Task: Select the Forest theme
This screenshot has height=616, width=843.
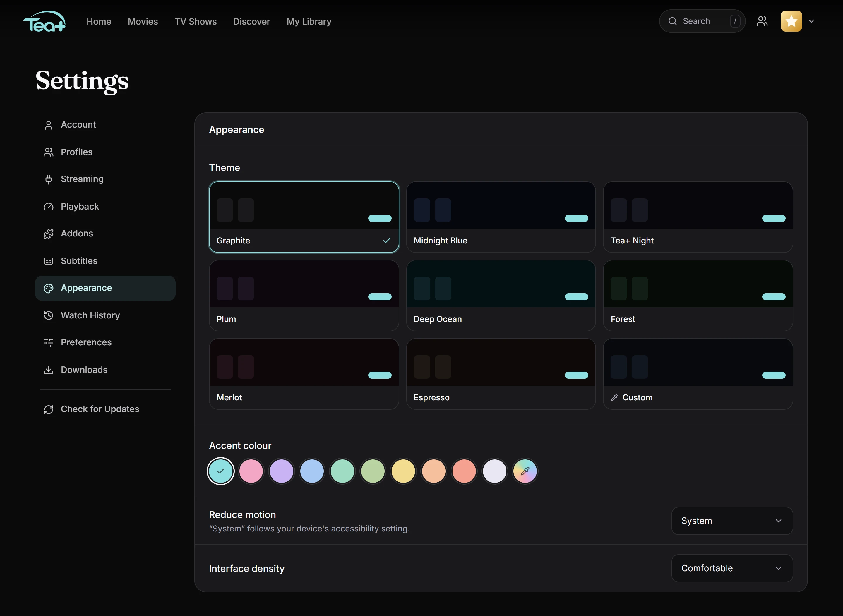Action: [698, 295]
